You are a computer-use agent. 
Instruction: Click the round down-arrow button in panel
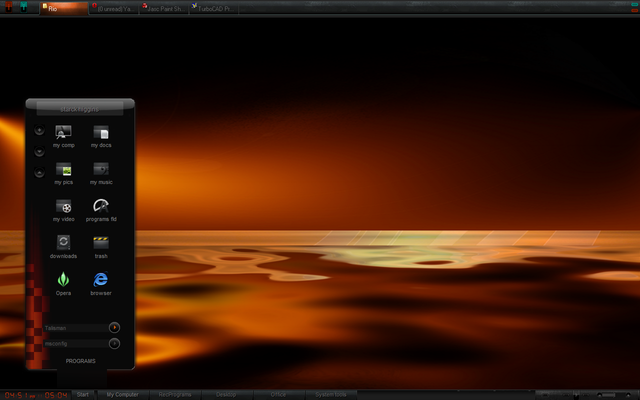click(39, 151)
